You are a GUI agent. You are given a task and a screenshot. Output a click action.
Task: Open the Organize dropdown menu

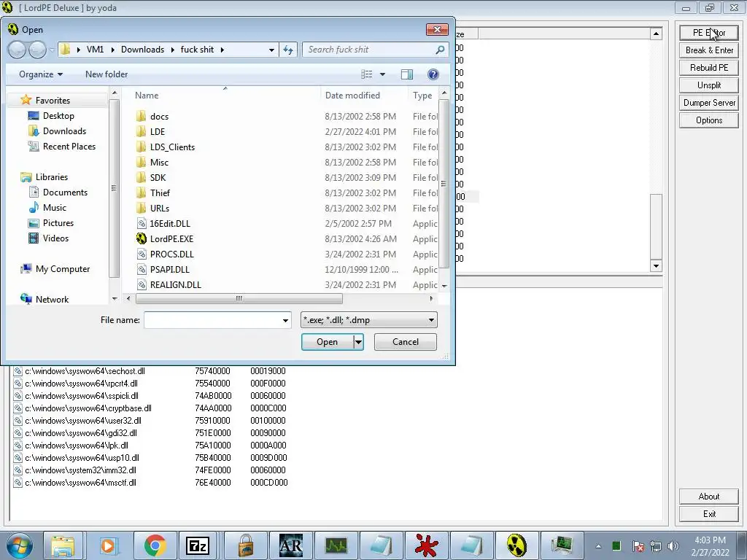tap(41, 74)
